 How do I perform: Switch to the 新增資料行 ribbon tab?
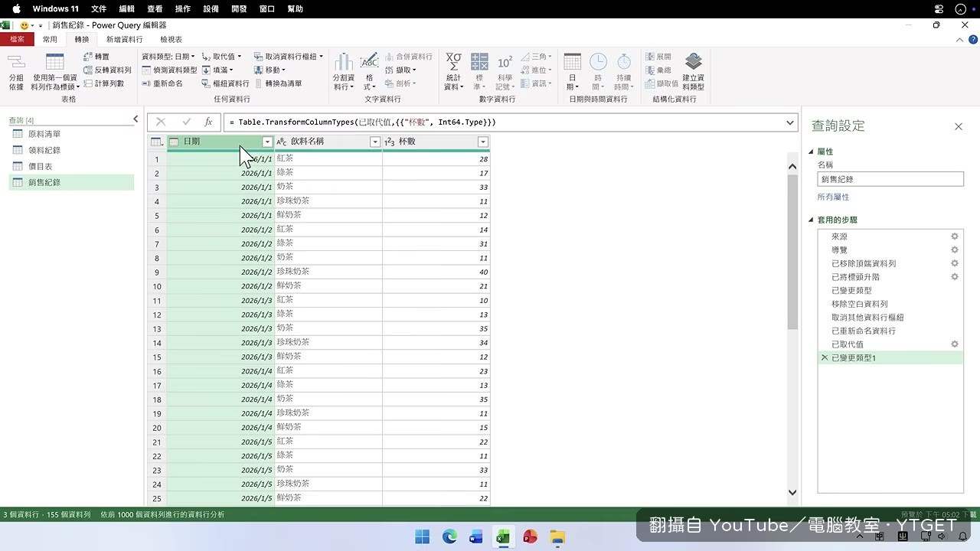(124, 39)
